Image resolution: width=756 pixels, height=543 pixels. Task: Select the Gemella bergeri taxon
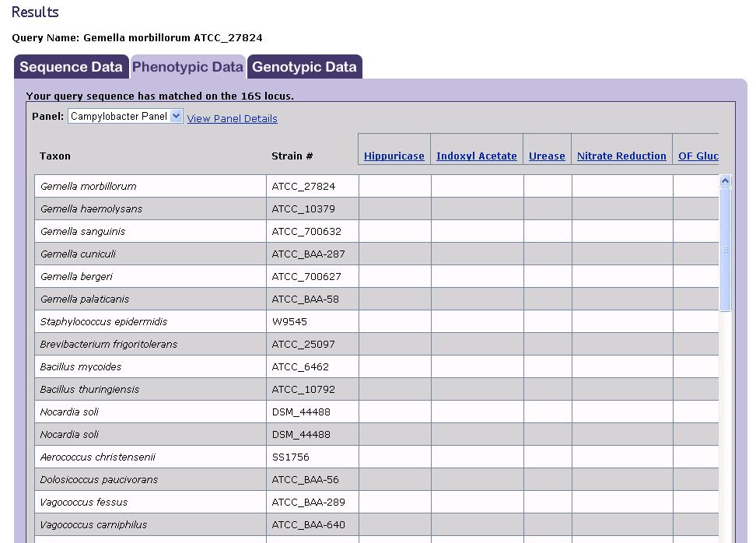click(76, 277)
